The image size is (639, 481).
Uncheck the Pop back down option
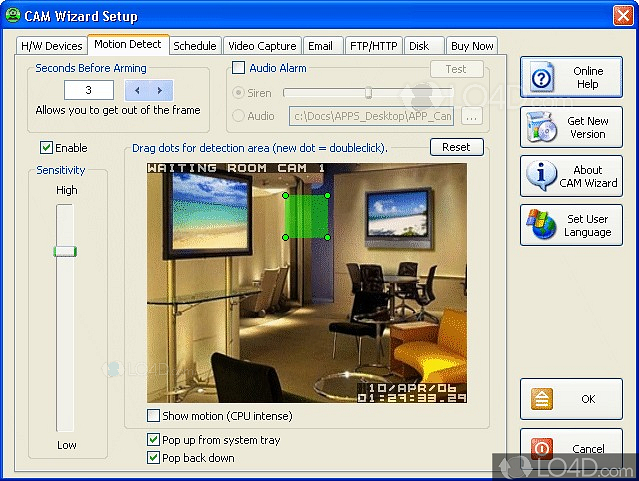click(153, 457)
